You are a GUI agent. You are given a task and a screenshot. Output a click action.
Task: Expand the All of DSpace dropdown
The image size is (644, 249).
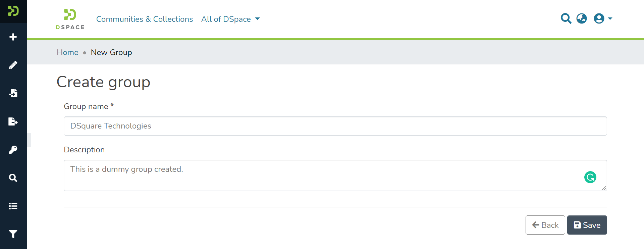230,19
